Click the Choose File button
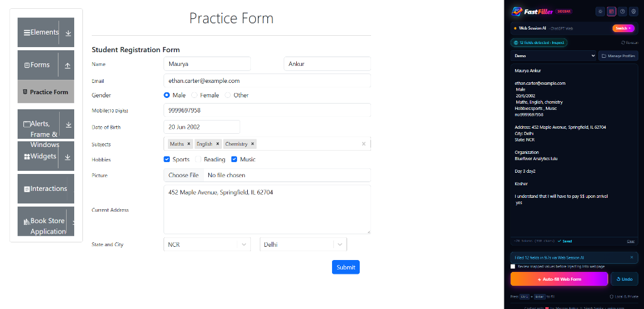The image size is (644, 309). click(184, 175)
